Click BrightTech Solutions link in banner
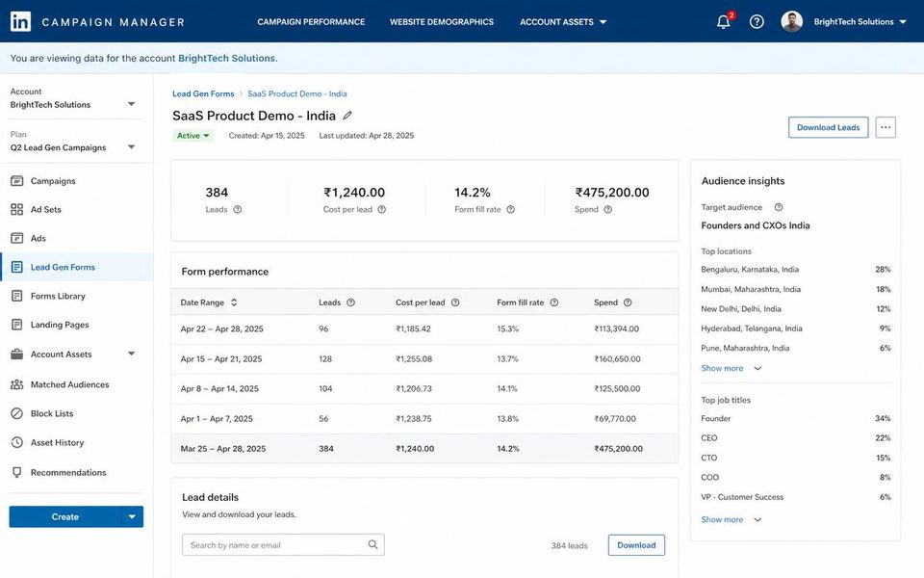The width and height of the screenshot is (924, 578). 226,59
